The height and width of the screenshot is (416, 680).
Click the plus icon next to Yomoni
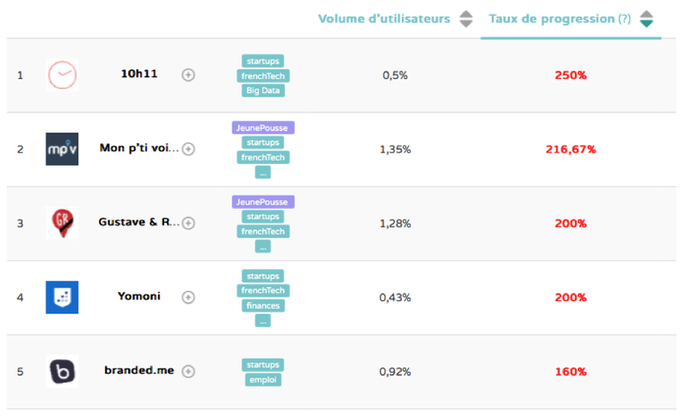click(188, 297)
